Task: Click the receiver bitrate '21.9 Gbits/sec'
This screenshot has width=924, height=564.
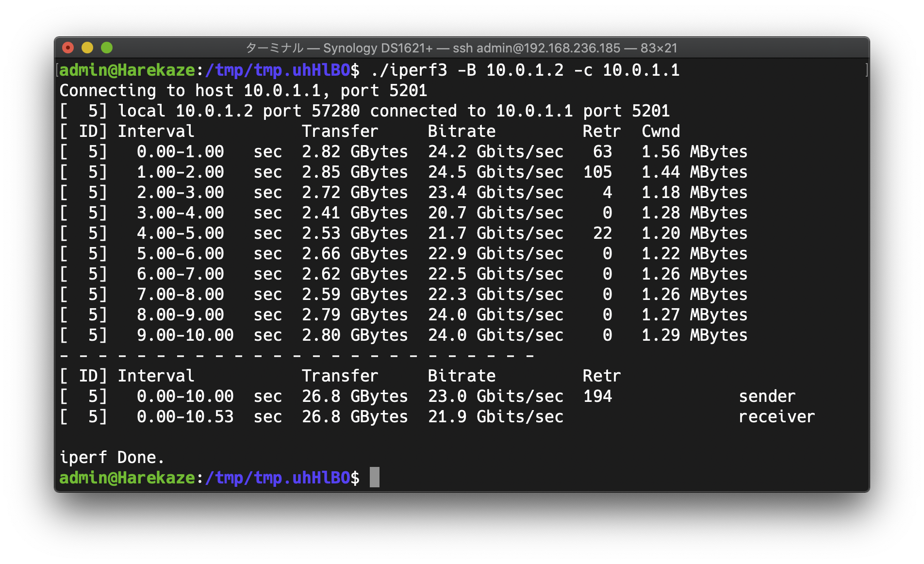Action: pos(495,417)
